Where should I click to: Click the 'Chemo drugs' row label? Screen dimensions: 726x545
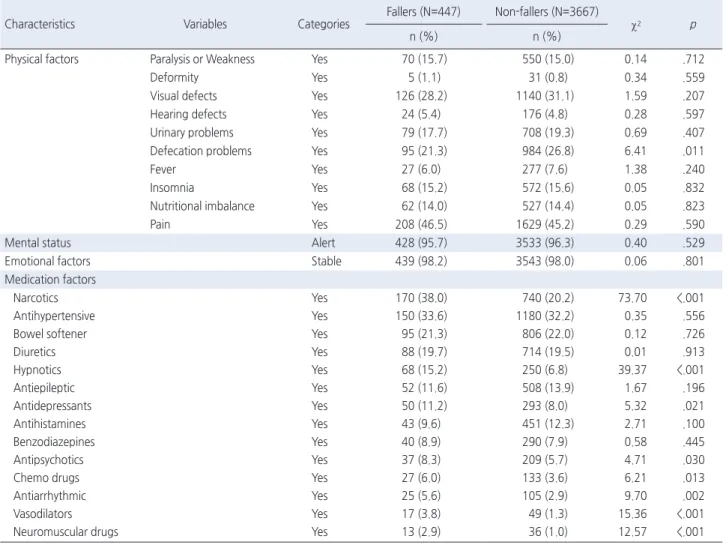(x=46, y=478)
